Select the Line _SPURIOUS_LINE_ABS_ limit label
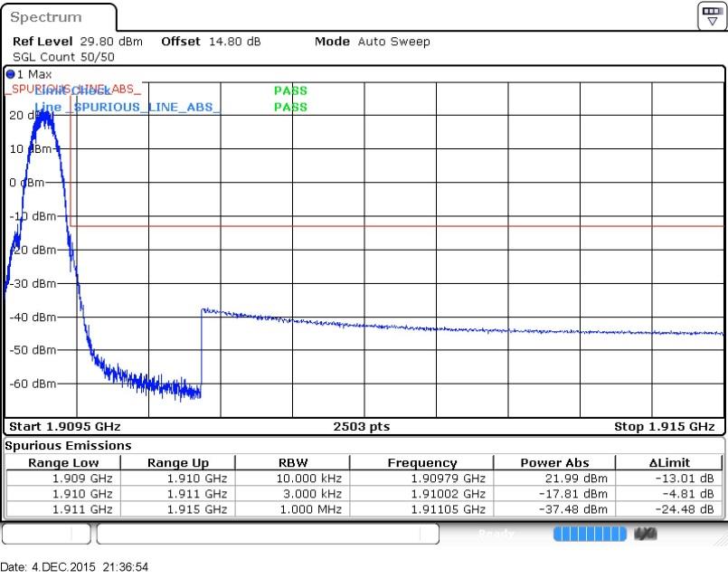 tap(127, 108)
